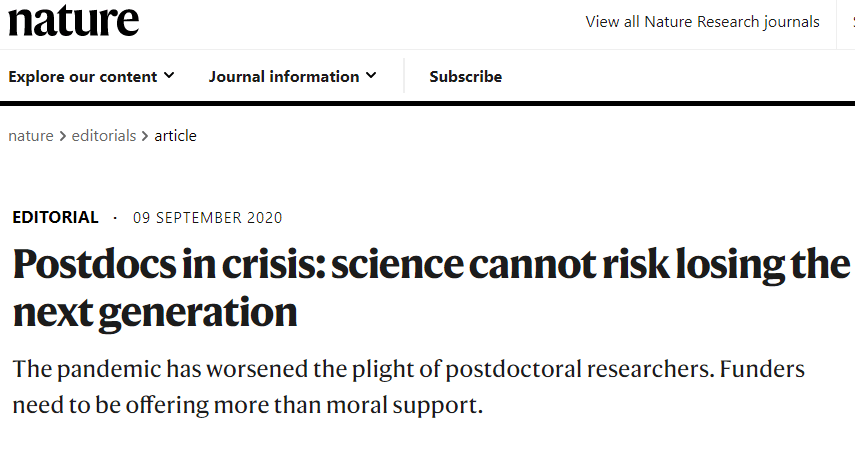
Task: Click the word Funders in the subtitle
Action: click(762, 369)
